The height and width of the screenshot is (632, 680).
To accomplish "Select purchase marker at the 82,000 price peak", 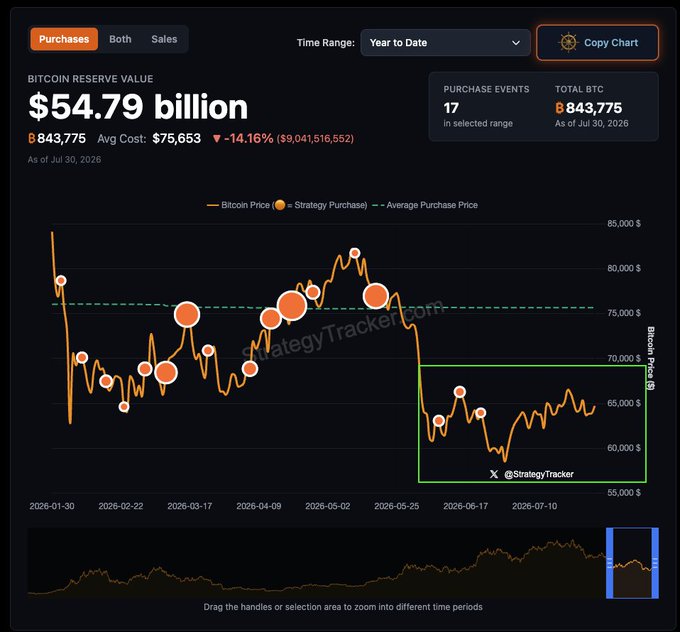I will 355,253.
